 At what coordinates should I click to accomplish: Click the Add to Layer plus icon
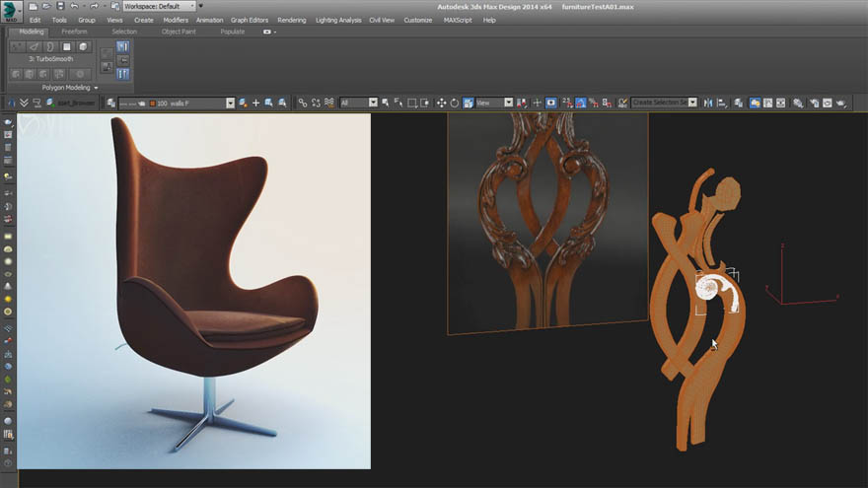(255, 103)
